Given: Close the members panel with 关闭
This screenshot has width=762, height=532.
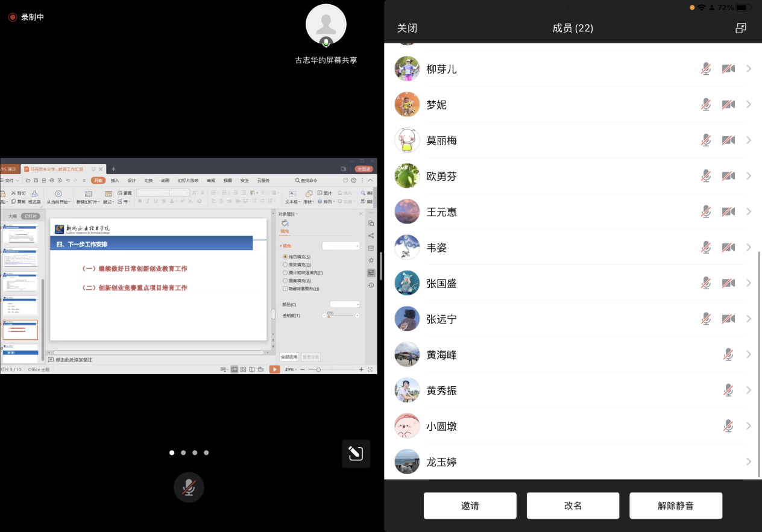Looking at the screenshot, I should [407, 28].
